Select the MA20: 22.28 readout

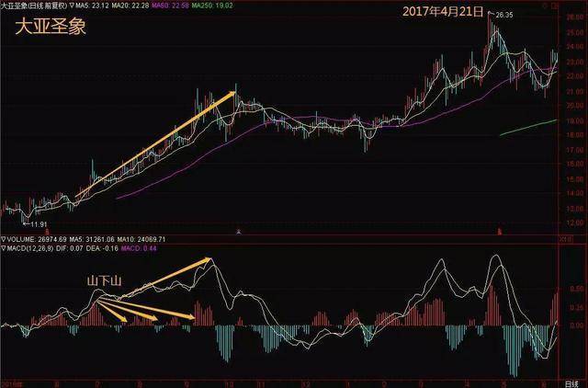[131, 6]
